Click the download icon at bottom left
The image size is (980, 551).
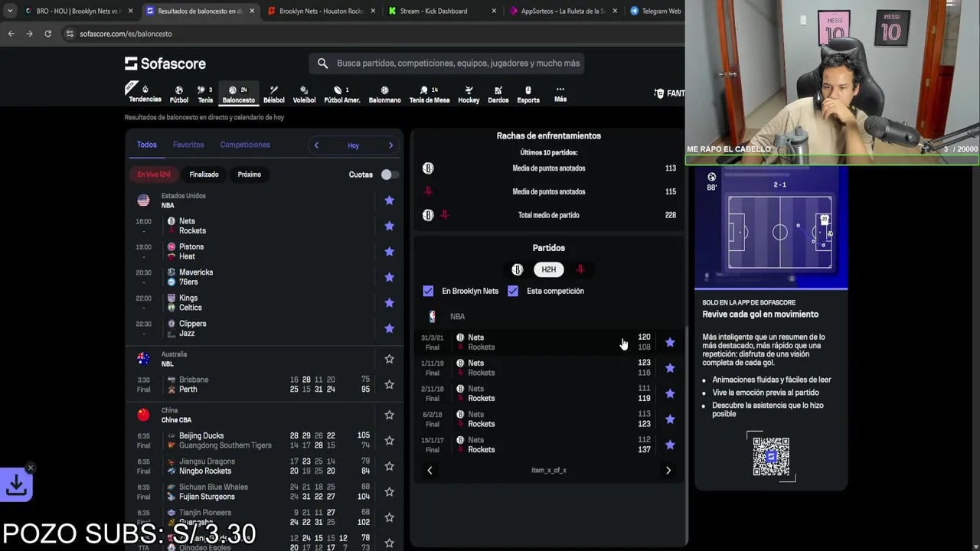(x=16, y=484)
